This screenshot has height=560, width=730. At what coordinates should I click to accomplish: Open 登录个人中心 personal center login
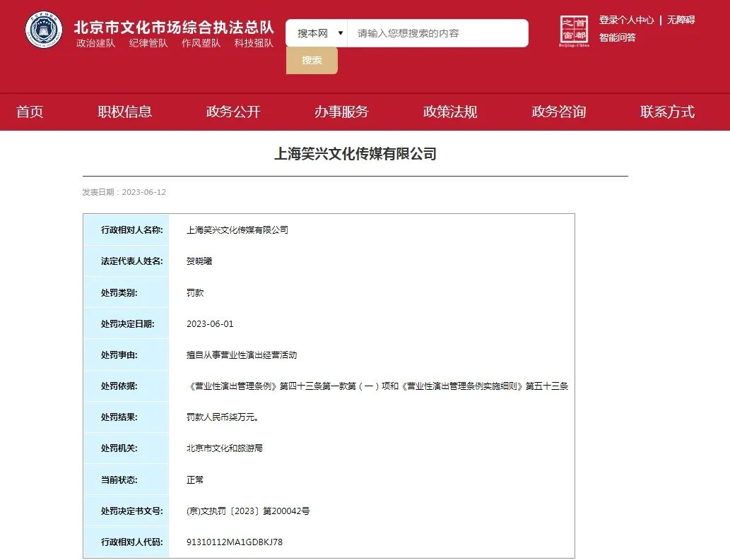(628, 20)
